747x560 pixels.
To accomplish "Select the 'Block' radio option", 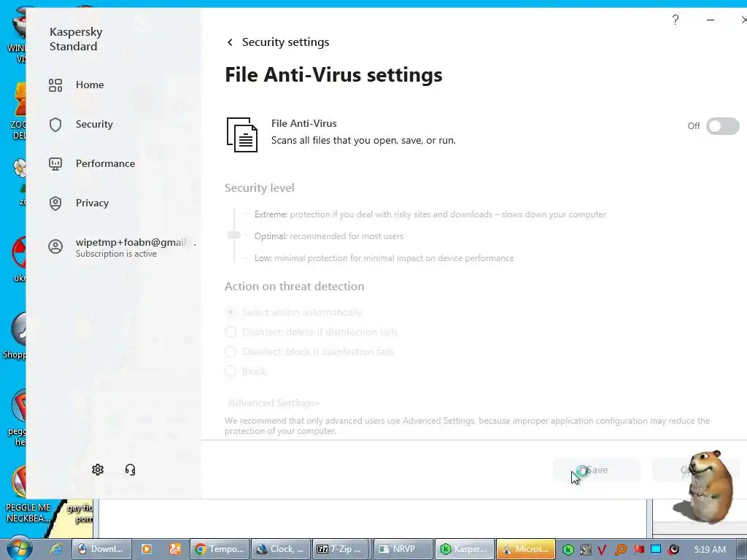I will coord(231,371).
